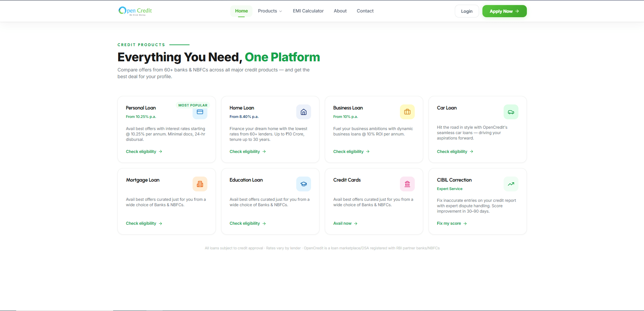Click the green Apply Now button
644x311 pixels.
coord(505,11)
